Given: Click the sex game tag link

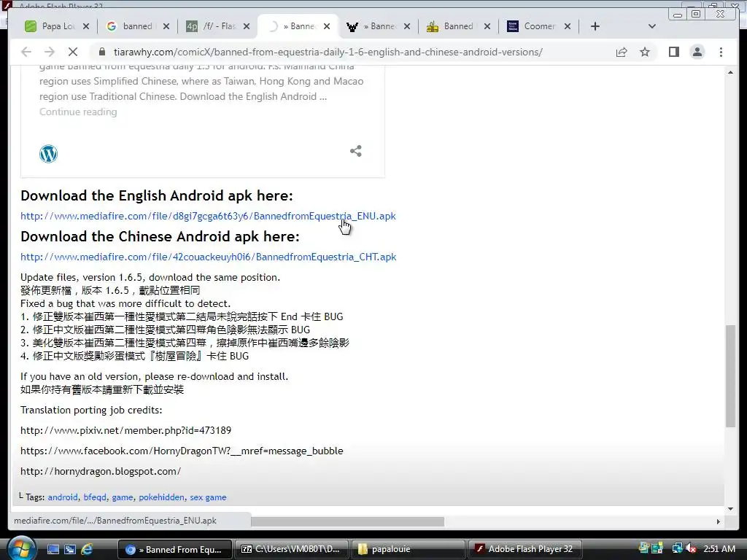Looking at the screenshot, I should point(208,497).
